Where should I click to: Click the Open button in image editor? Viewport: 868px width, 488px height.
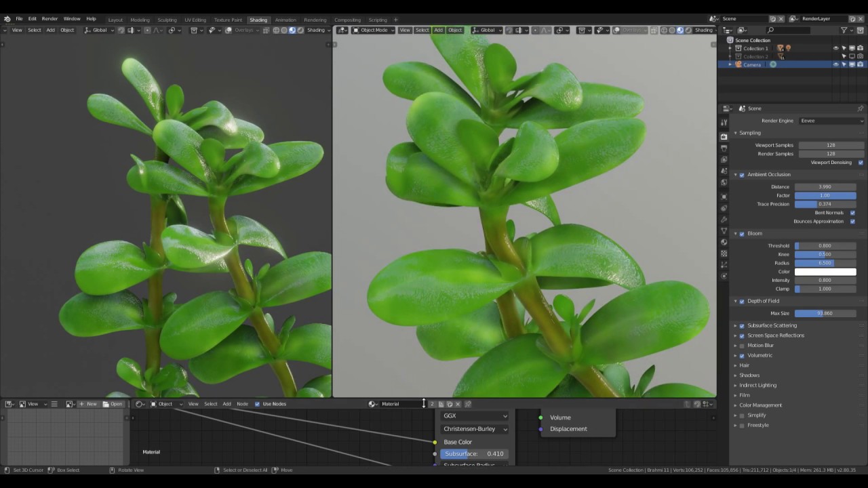point(113,404)
